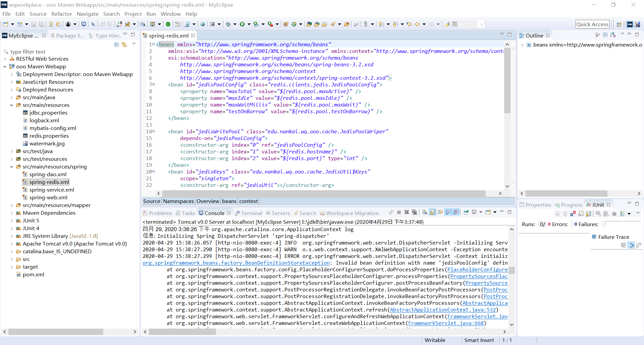Toggle Link with Editor in explorer

(x=124, y=45)
